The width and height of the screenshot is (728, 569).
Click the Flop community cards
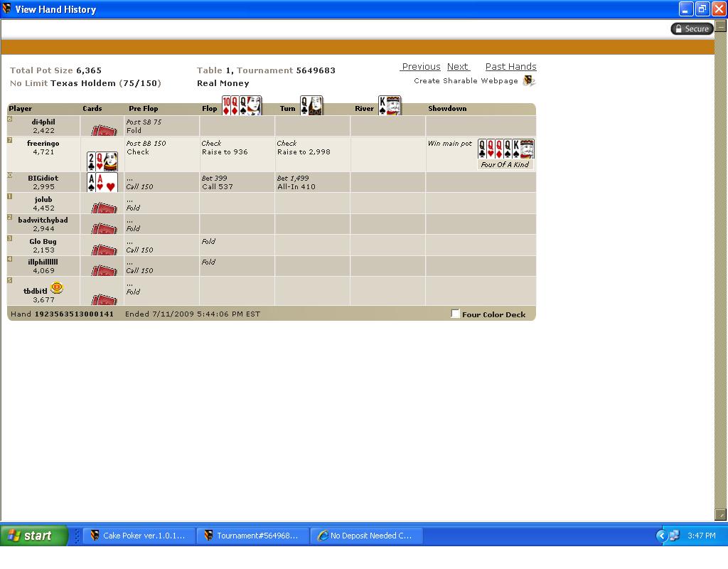[x=241, y=106]
